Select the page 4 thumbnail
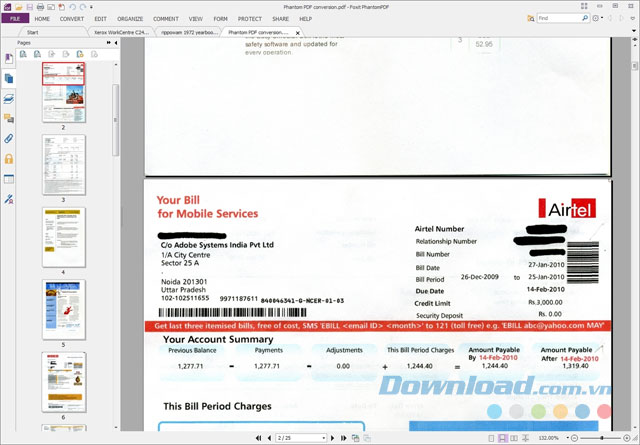 tap(64, 238)
